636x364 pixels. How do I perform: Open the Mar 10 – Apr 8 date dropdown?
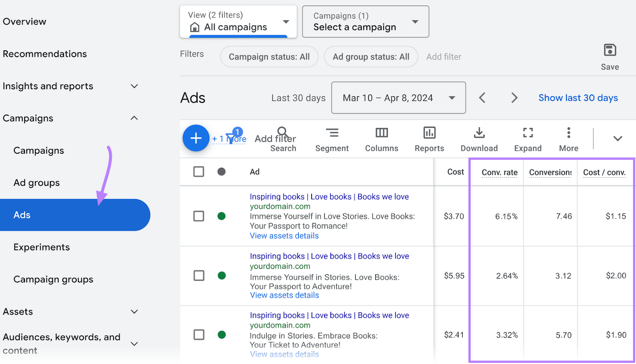coord(398,98)
